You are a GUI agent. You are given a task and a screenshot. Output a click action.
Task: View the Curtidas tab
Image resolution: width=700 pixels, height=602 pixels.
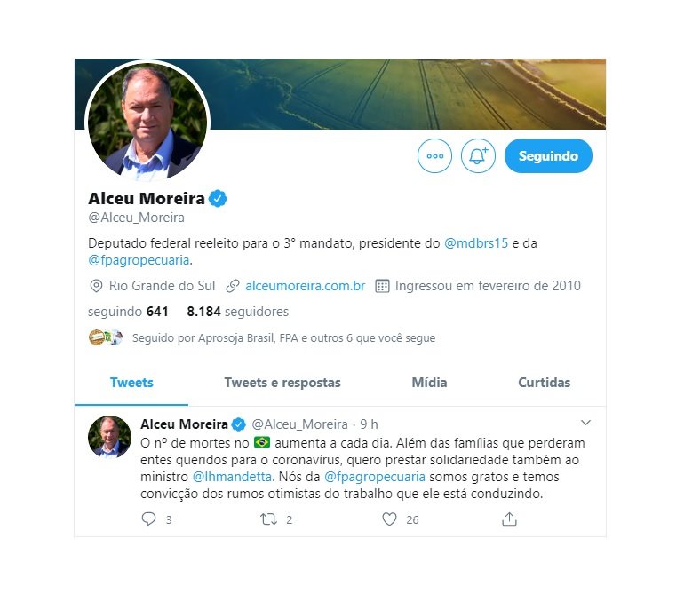click(x=544, y=383)
